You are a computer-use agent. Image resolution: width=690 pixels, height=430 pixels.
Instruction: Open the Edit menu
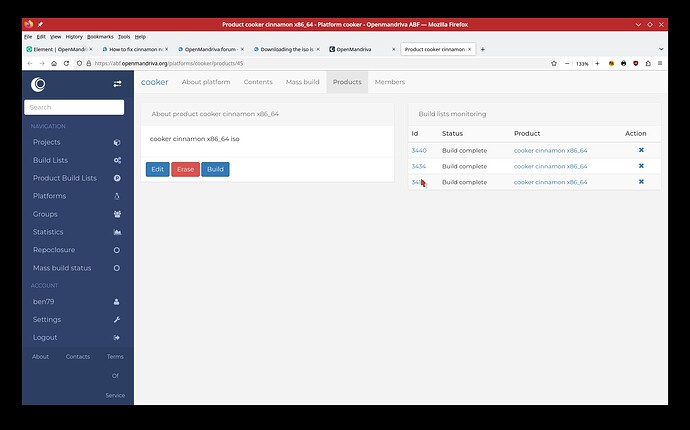click(41, 37)
